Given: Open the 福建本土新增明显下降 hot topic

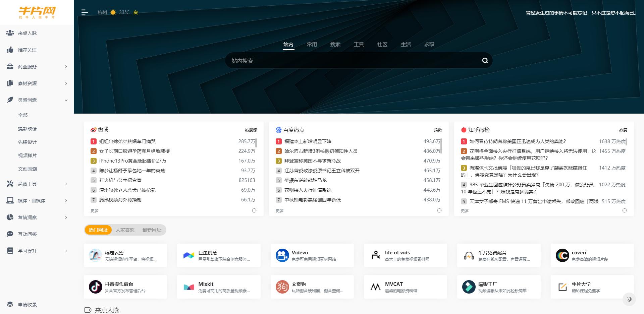Looking at the screenshot, I should (309, 141).
